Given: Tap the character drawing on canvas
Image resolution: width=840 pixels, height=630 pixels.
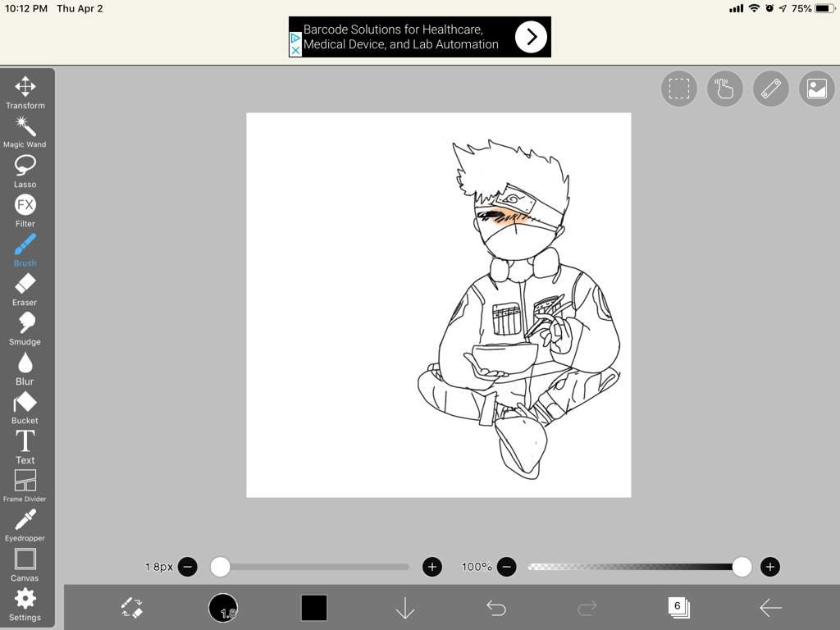Looking at the screenshot, I should coord(519,309).
